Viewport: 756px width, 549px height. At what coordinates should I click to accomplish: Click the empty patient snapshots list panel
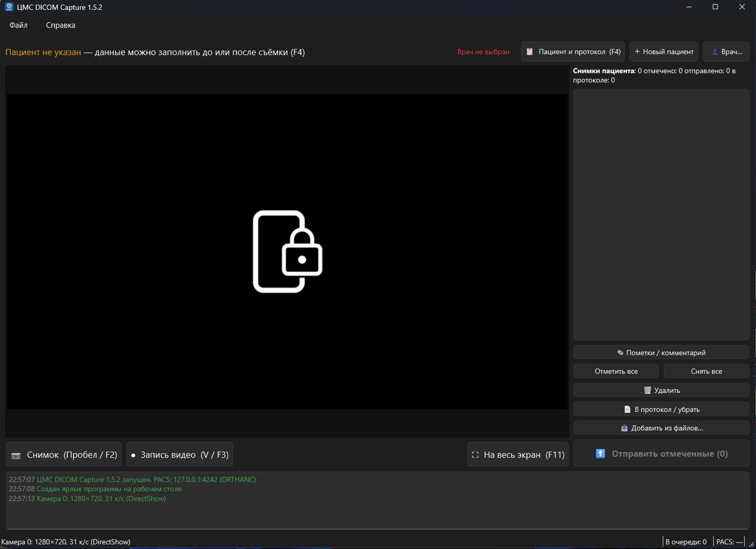coord(661,215)
